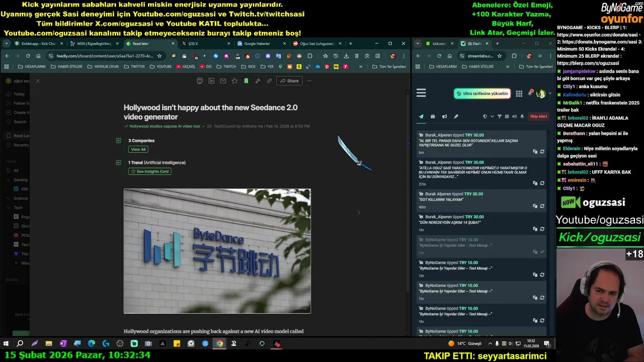Open the three-dot more options in Feedly

tap(309, 81)
